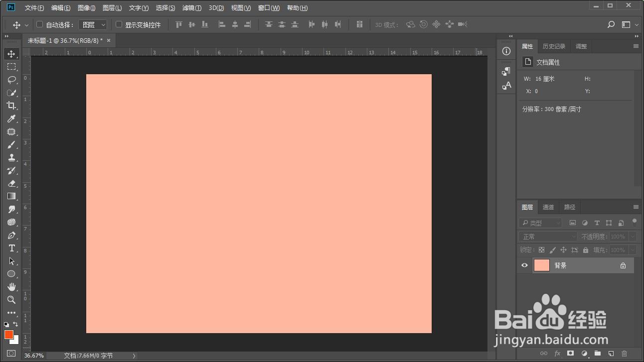Toggle lock position cross-arrows icon
The image size is (644, 362).
tap(563, 250)
